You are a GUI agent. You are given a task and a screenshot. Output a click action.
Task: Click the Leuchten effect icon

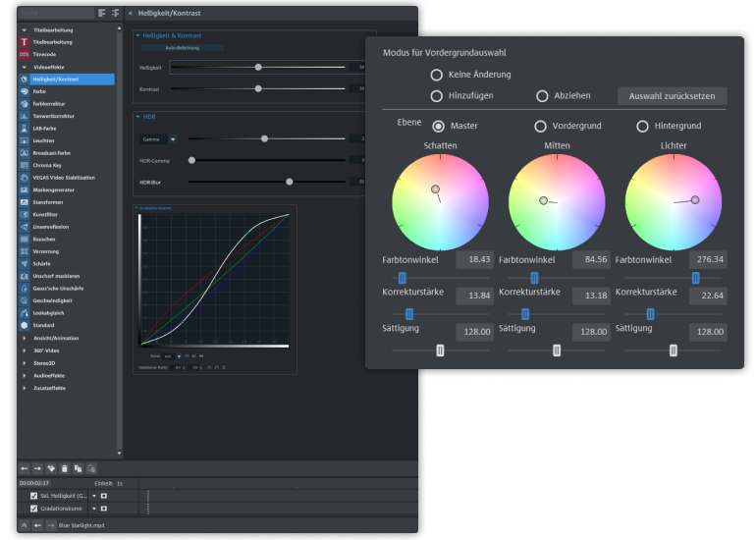[25, 140]
